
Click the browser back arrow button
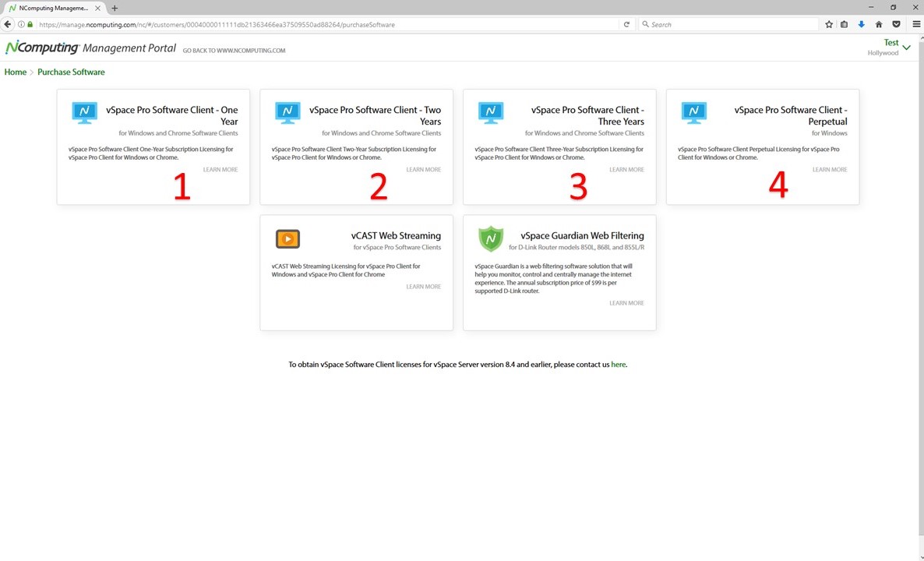8,24
